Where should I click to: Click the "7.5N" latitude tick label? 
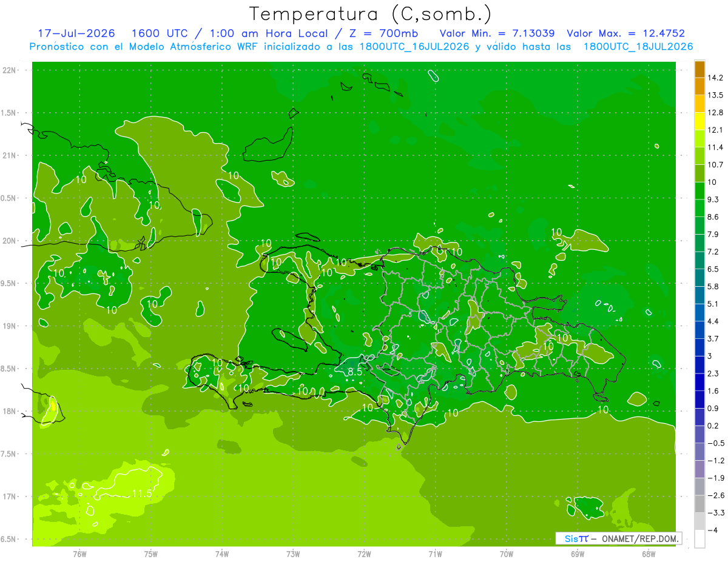8,454
